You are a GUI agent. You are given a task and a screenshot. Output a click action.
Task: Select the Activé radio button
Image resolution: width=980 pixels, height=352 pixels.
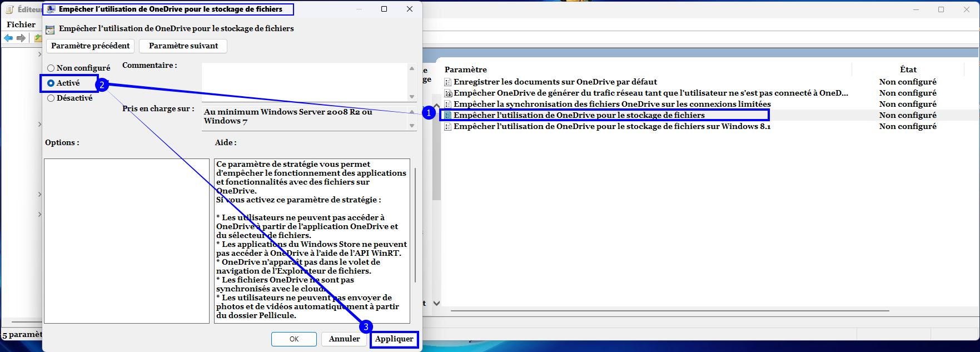[63, 83]
